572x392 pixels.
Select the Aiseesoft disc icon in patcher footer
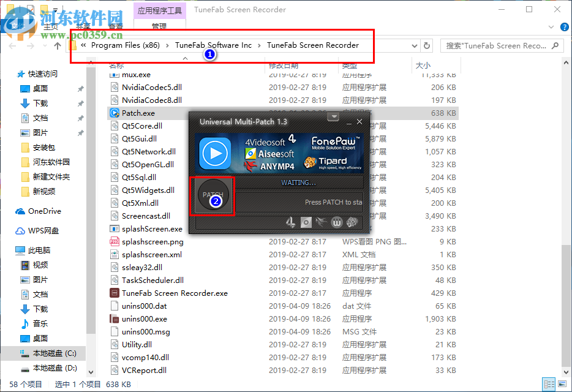tap(306, 222)
